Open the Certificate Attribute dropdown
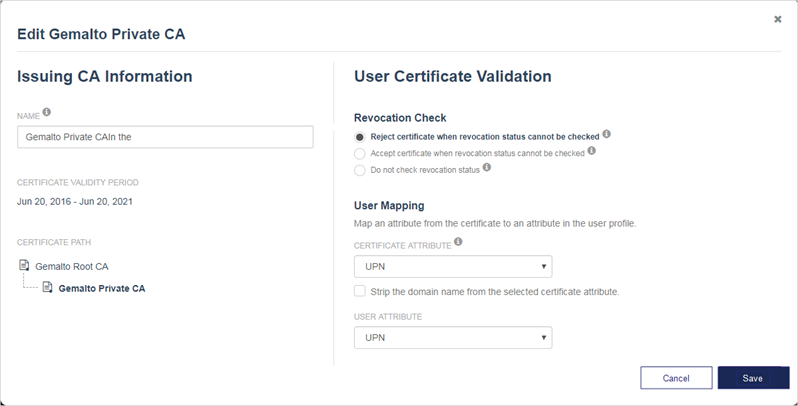798x406 pixels. tap(452, 266)
